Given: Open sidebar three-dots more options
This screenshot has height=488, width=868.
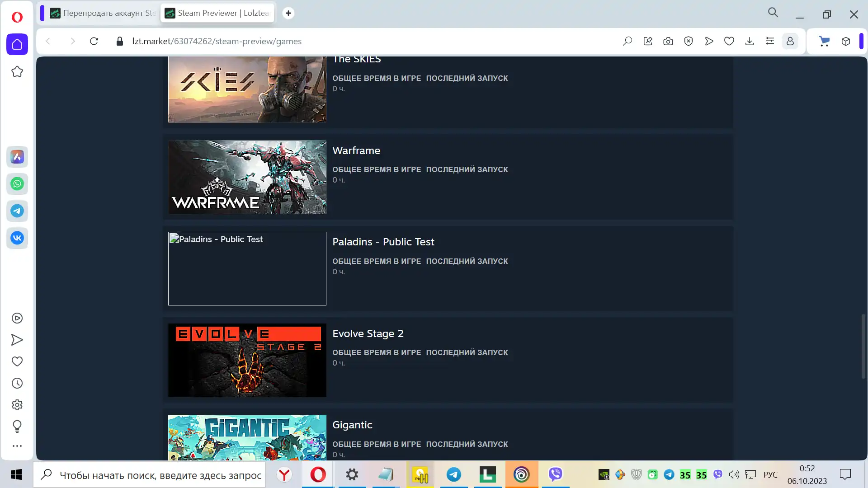Looking at the screenshot, I should (17, 446).
